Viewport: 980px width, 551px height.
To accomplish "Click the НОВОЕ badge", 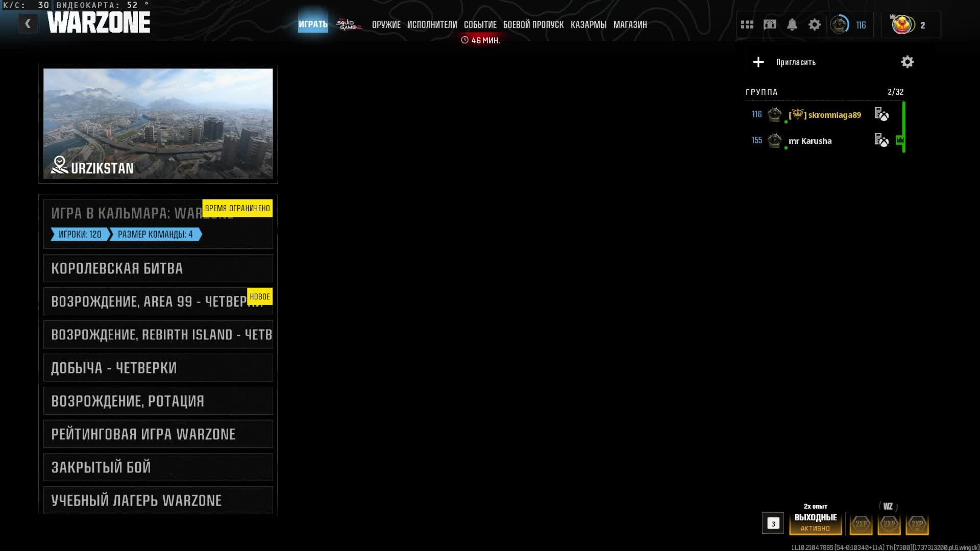I will pyautogui.click(x=260, y=296).
